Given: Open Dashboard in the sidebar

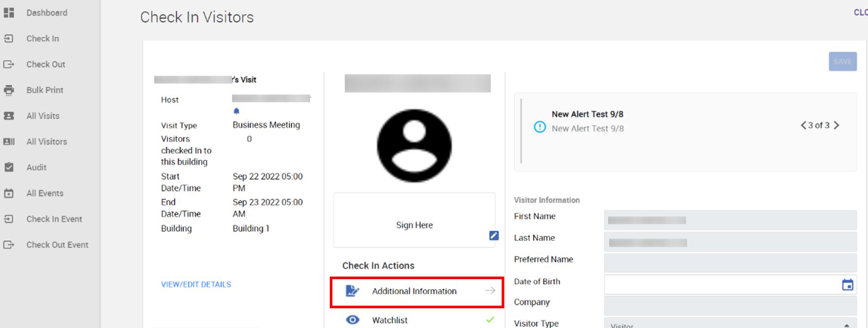Looking at the screenshot, I should (x=47, y=13).
